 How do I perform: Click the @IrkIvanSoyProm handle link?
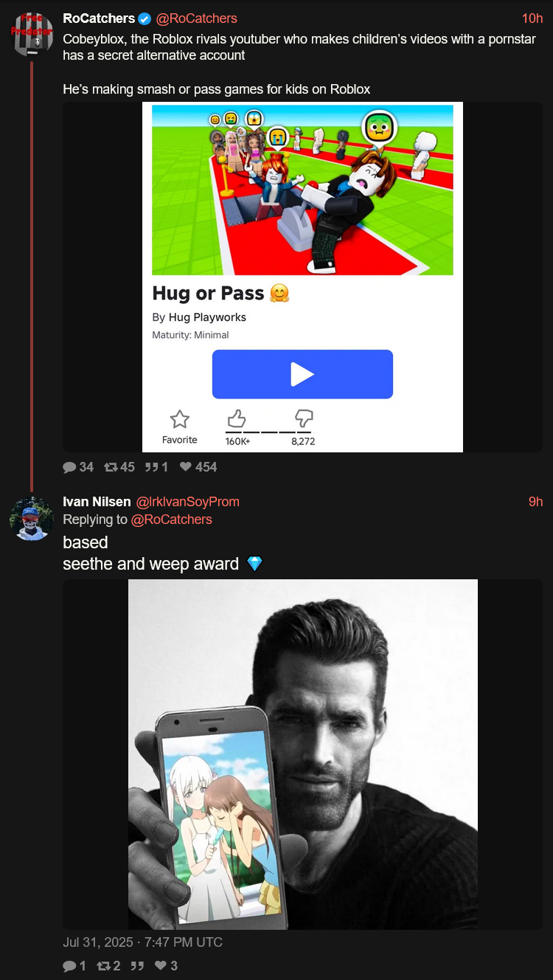pyautogui.click(x=188, y=502)
